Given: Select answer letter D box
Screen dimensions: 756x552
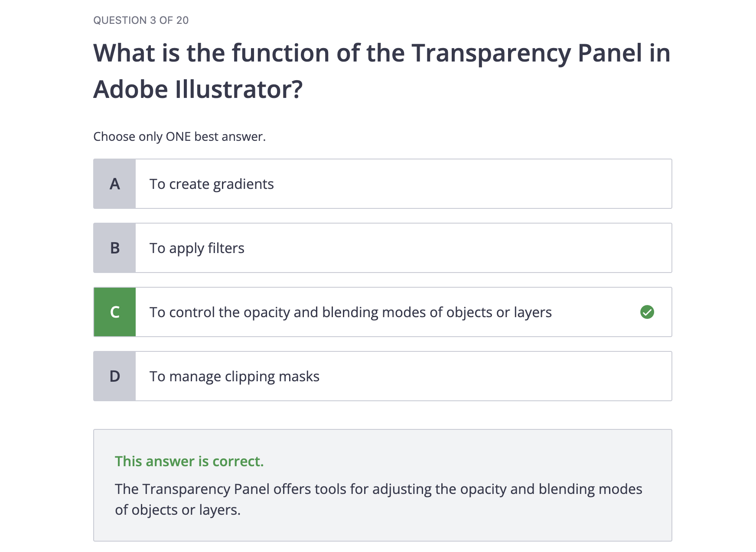Looking at the screenshot, I should coord(114,376).
